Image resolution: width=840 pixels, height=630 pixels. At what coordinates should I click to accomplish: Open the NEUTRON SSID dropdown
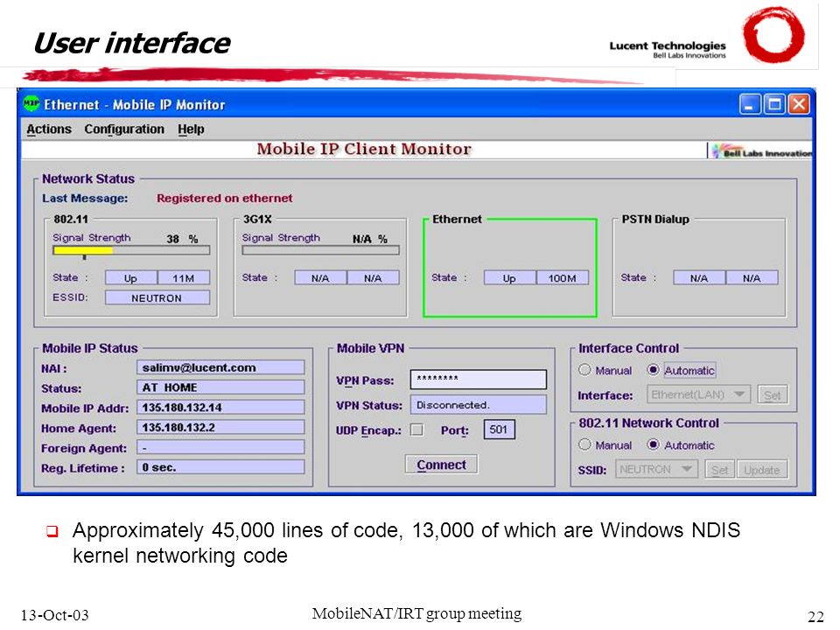coord(656,469)
